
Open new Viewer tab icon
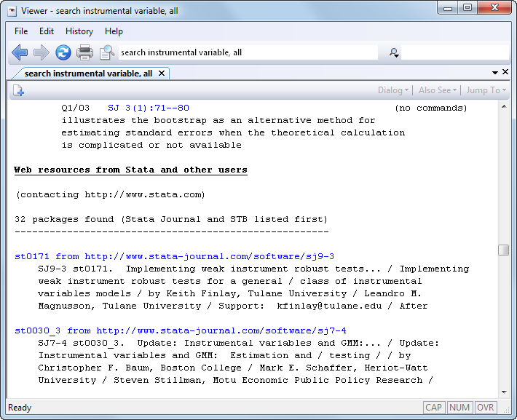18,90
